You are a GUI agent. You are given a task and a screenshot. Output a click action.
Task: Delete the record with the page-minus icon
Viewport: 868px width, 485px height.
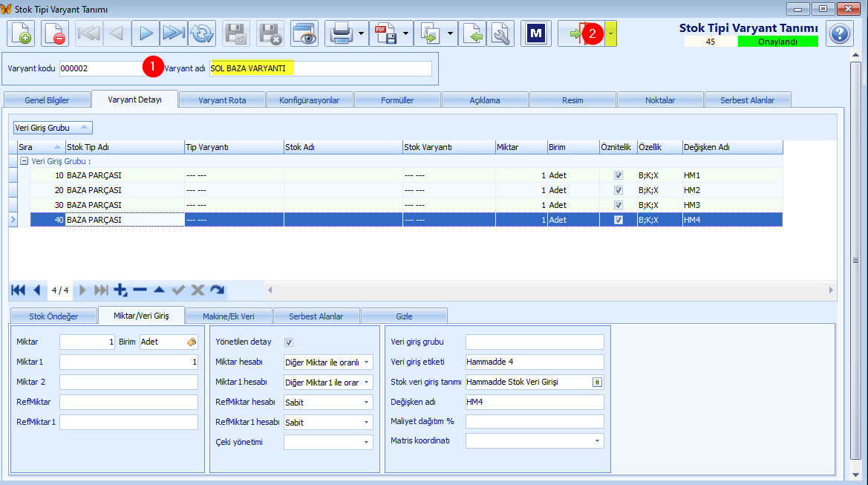click(55, 33)
